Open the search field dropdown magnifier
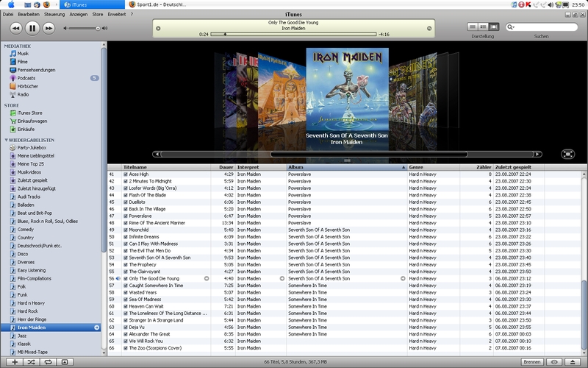 click(x=510, y=27)
